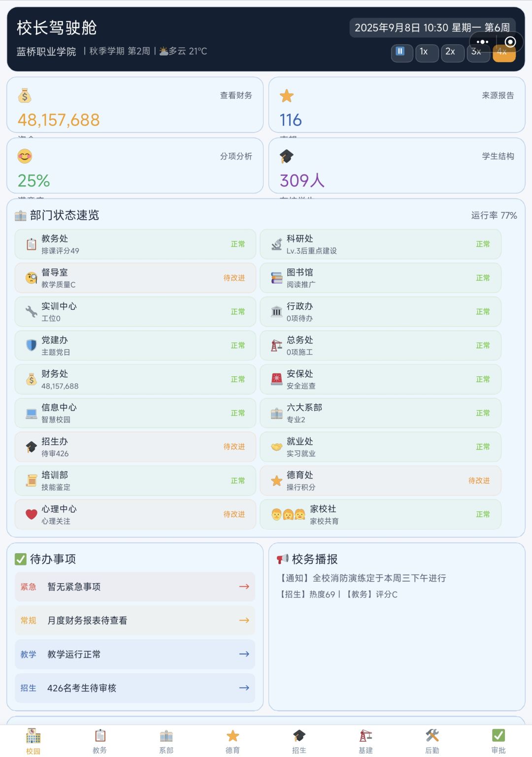Switch speed to 2x
Screen dimensions: 532x757
click(x=452, y=52)
